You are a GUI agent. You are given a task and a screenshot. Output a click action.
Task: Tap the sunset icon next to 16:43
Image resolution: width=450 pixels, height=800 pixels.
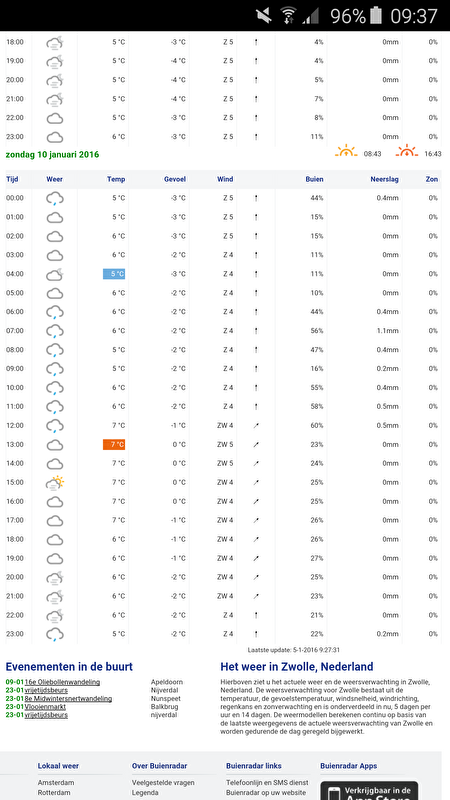tap(407, 152)
